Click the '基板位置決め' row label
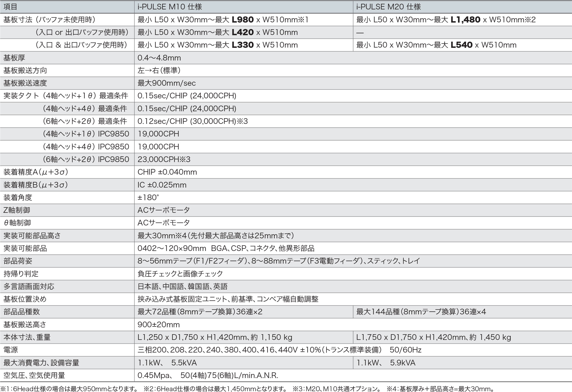The image size is (572, 392). pyautogui.click(x=25, y=299)
